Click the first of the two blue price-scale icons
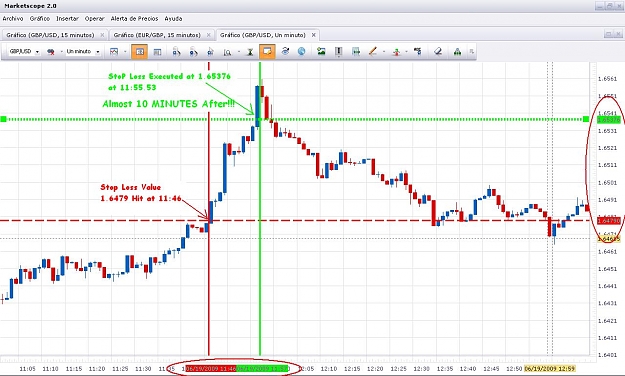This screenshot has height=376, width=625. click(x=176, y=52)
